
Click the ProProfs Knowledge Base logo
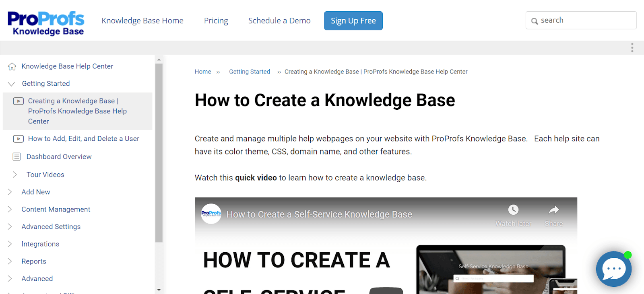(46, 23)
